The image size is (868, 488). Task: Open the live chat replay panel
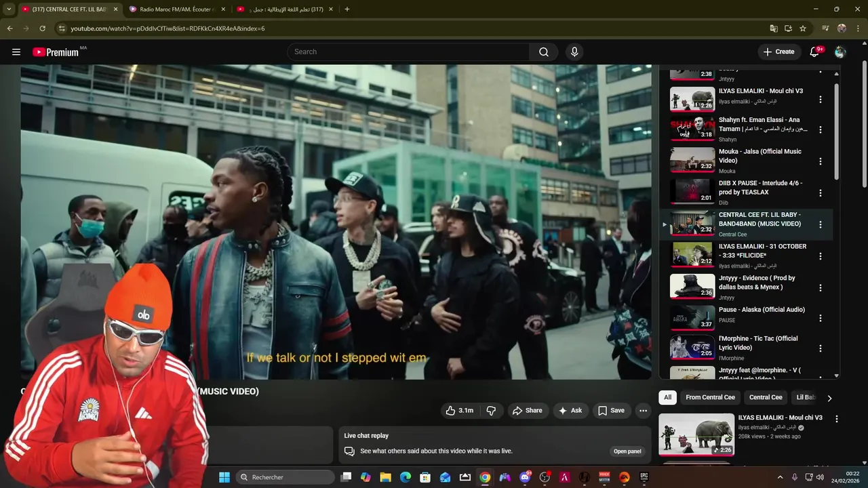point(627,451)
